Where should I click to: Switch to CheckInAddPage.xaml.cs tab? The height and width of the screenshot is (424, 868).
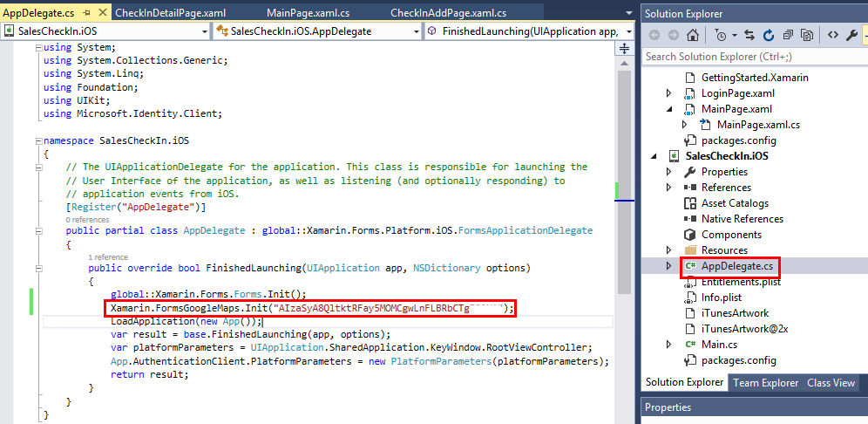click(x=449, y=13)
